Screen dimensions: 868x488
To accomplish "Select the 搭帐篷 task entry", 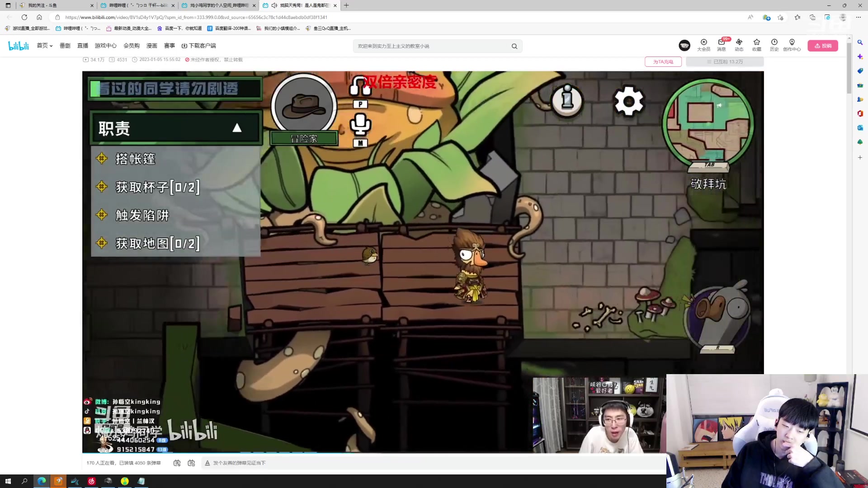I will (135, 159).
